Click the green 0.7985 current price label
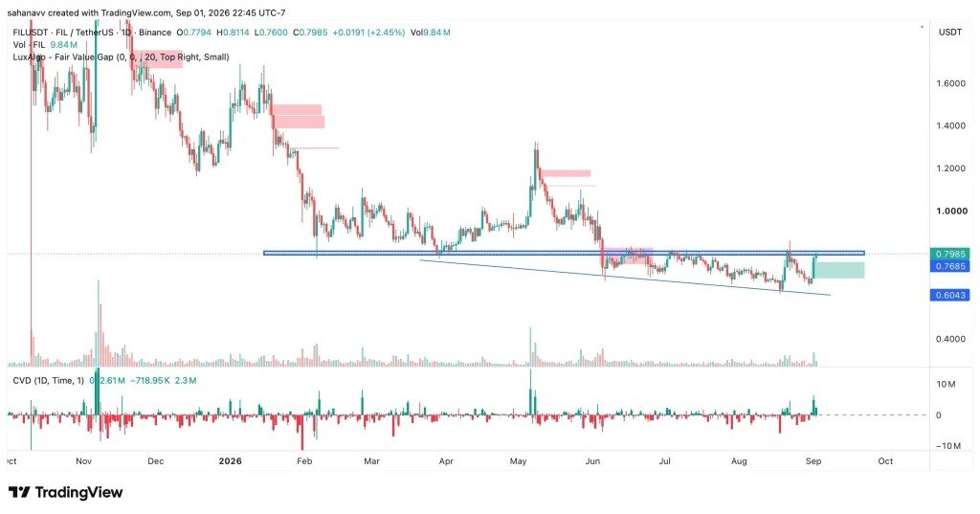Viewport: 980px width, 514px height. (x=950, y=254)
